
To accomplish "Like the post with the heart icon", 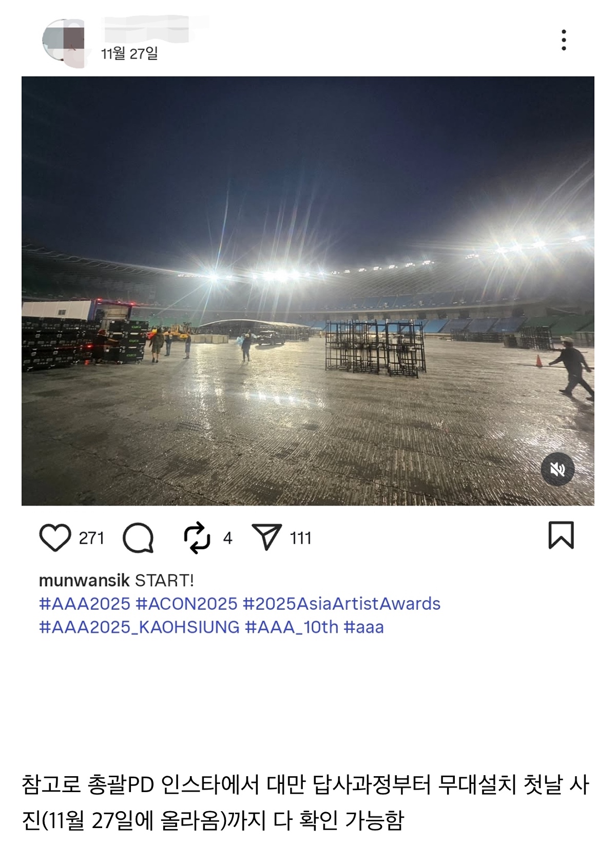I will 55,537.
